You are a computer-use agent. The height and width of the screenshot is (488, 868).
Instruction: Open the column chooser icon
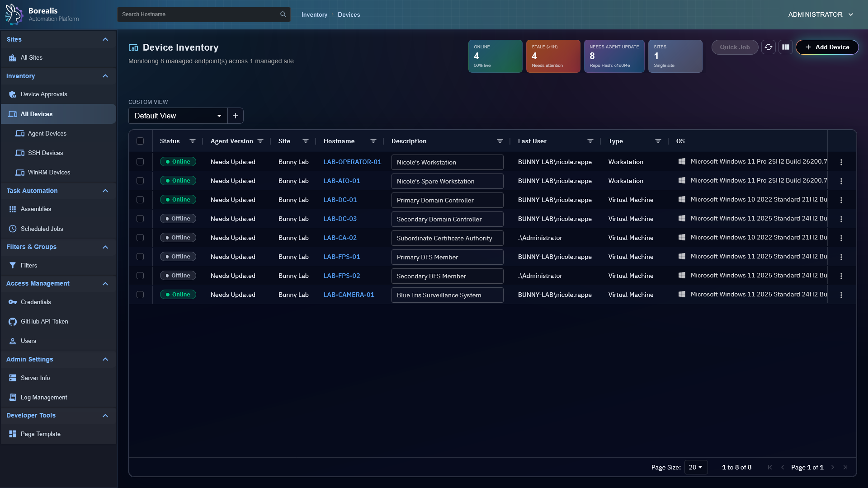point(786,47)
